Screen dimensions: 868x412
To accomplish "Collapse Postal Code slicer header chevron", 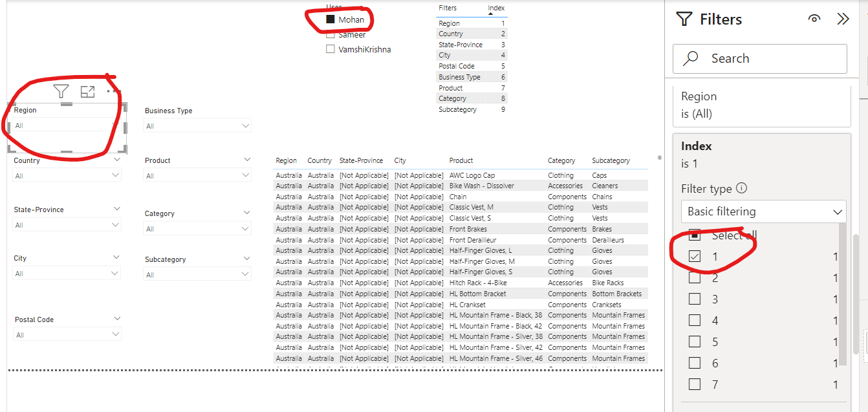I will (x=117, y=318).
